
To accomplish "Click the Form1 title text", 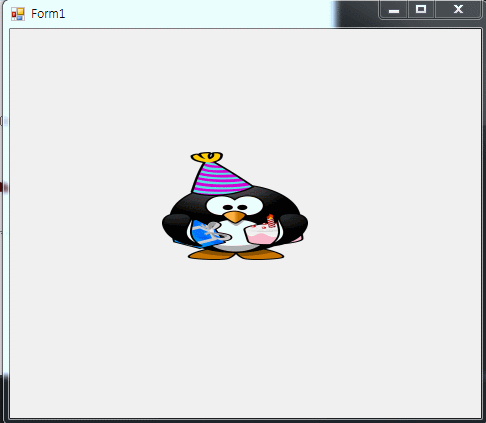I will (x=48, y=14).
